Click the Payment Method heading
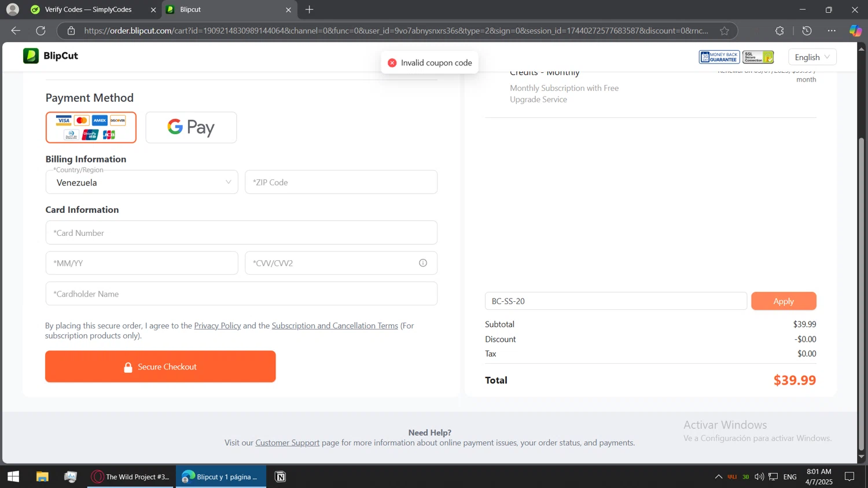Image resolution: width=868 pixels, height=488 pixels. tap(90, 98)
